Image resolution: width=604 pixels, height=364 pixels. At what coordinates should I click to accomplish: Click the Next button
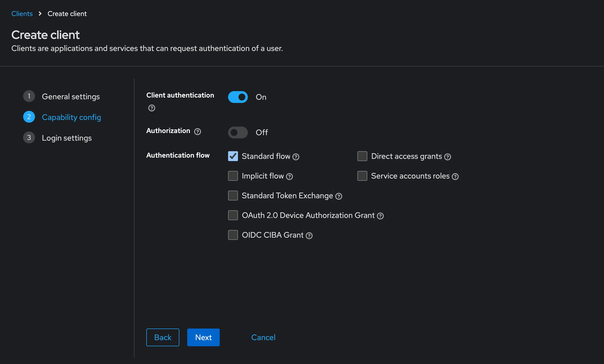(203, 337)
